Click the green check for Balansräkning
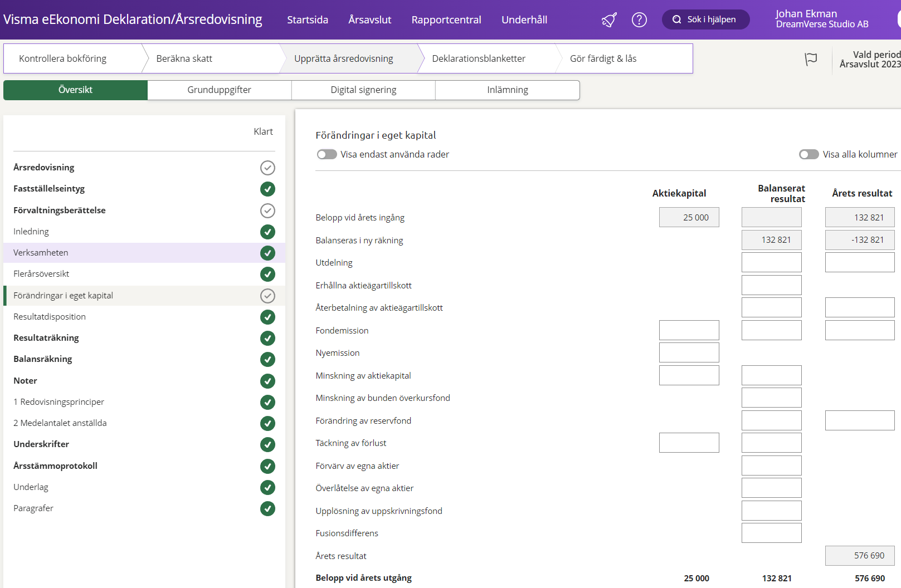This screenshot has height=588, width=901. [x=267, y=359]
